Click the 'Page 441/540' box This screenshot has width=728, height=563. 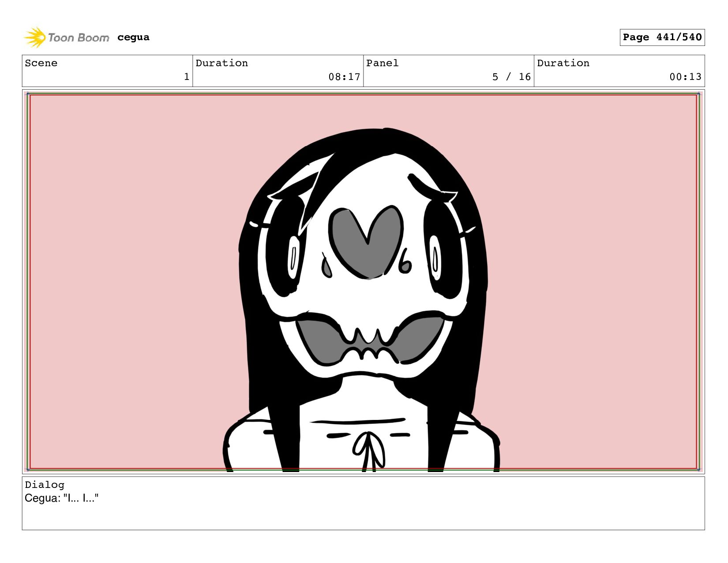coord(662,38)
